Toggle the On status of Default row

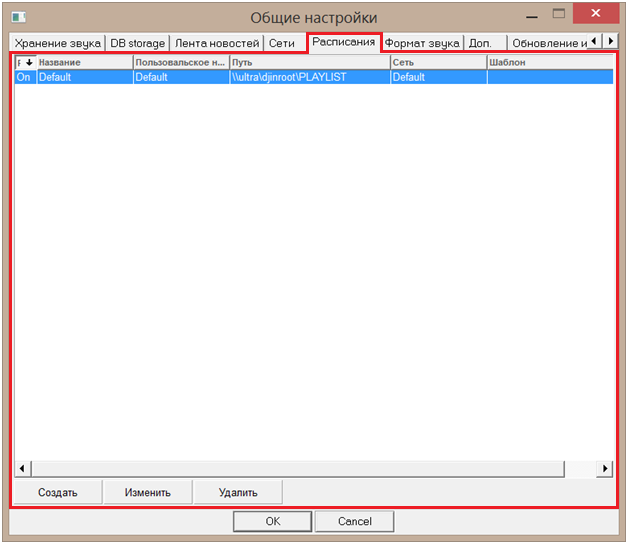[x=24, y=77]
